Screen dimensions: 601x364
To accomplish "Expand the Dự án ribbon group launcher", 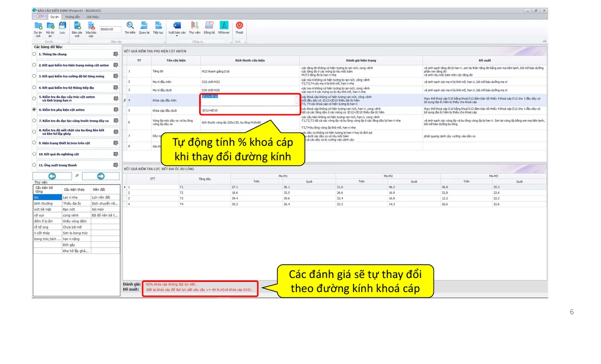I will pos(69,42).
